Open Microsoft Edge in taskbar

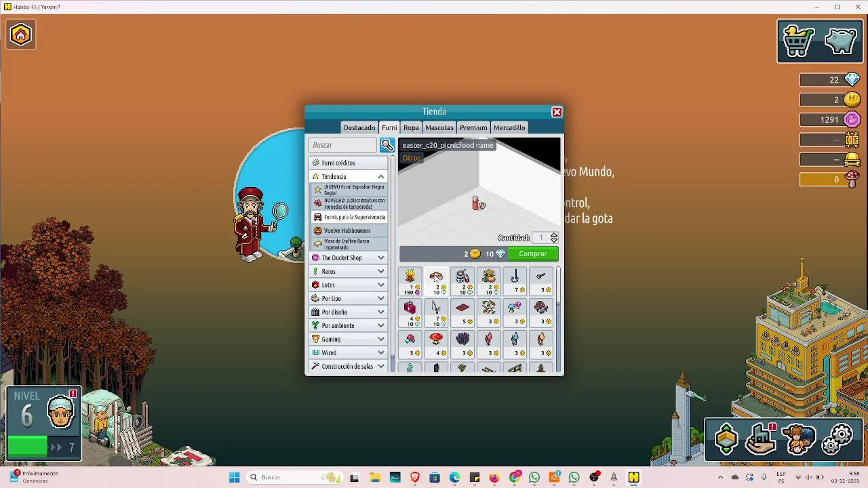coord(454,478)
